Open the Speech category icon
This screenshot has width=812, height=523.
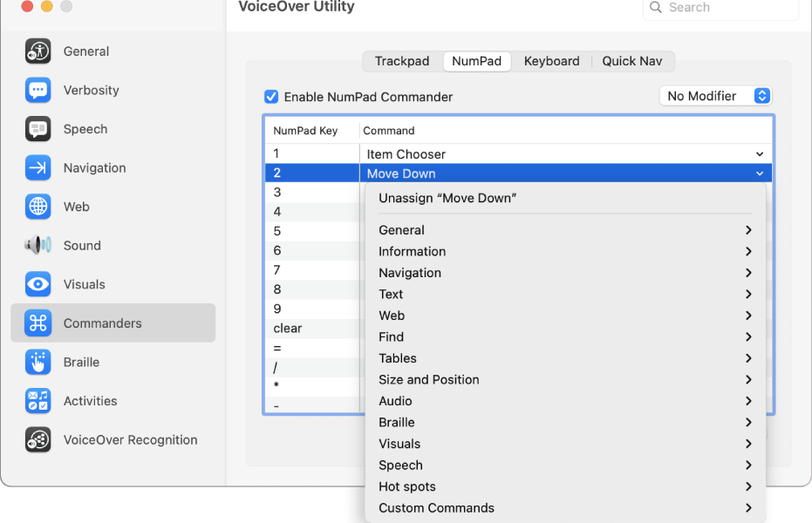click(38, 129)
